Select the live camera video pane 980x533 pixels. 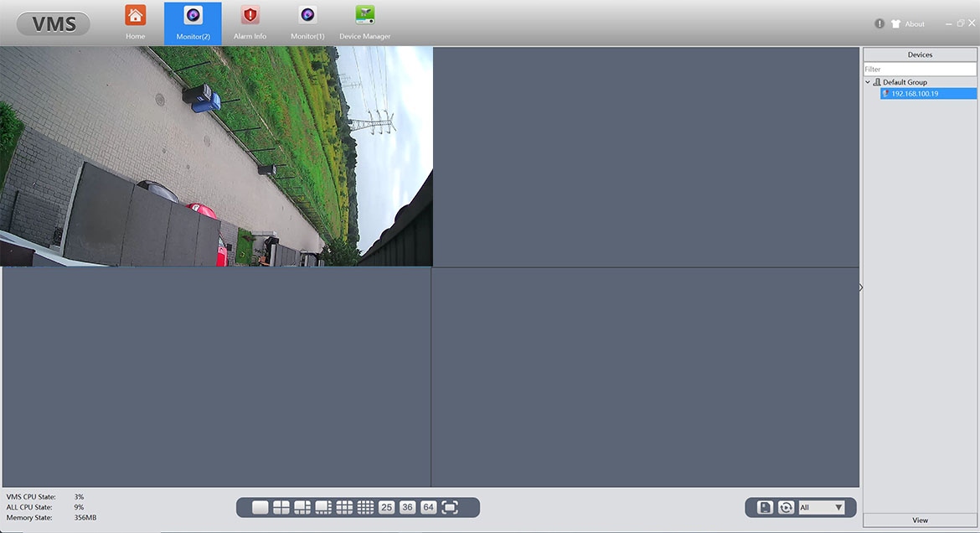coord(216,157)
